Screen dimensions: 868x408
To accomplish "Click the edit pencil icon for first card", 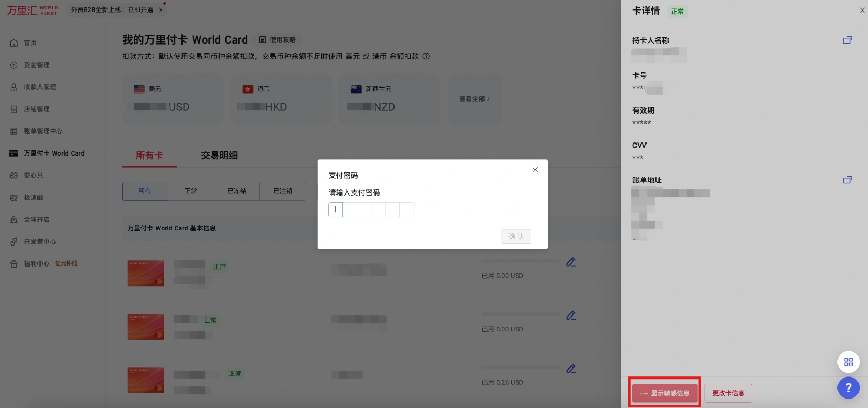I will pos(571,262).
